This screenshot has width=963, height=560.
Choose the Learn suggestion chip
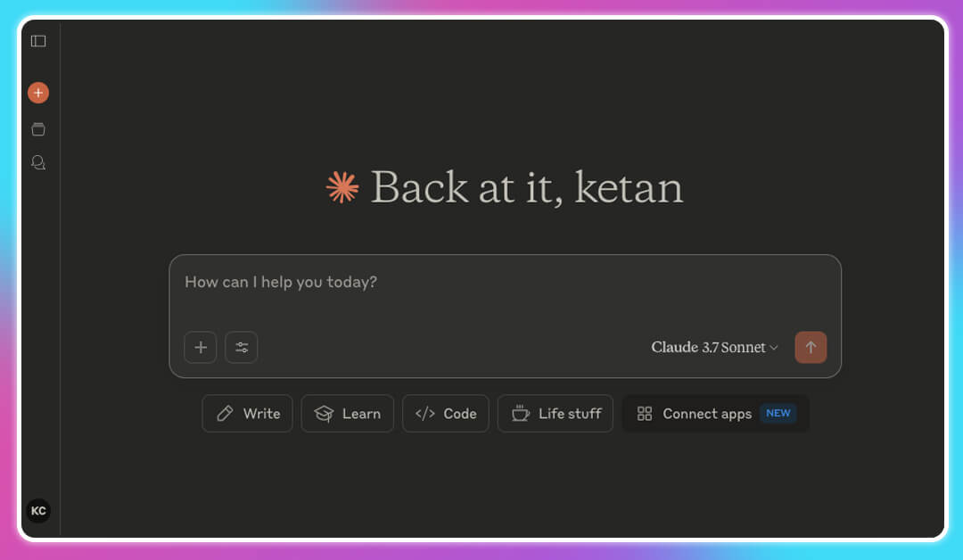tap(348, 414)
